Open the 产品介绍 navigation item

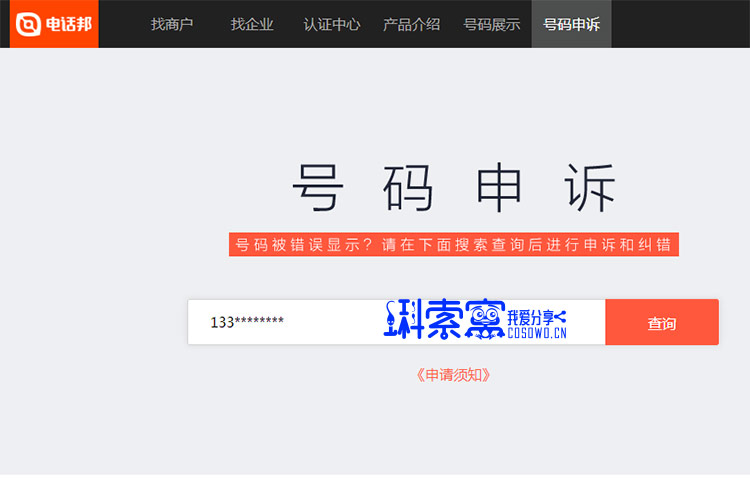click(411, 24)
